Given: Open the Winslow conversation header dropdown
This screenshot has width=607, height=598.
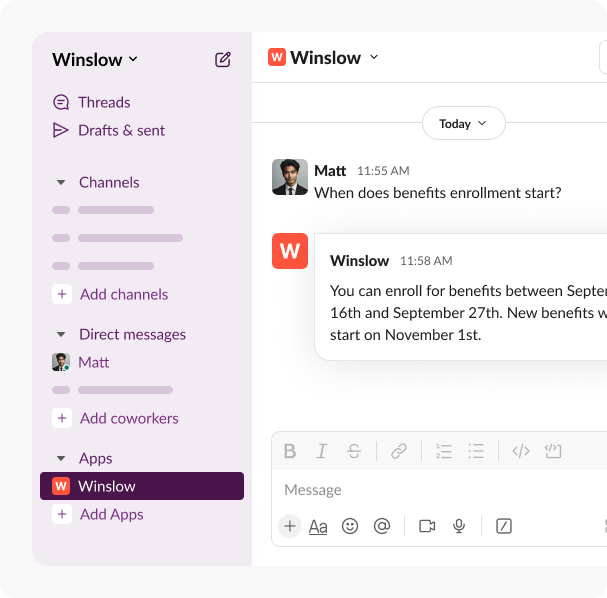Looking at the screenshot, I should [x=374, y=57].
